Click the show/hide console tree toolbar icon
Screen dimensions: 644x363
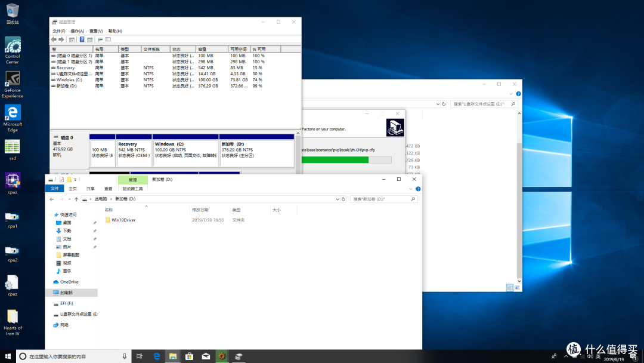click(72, 39)
